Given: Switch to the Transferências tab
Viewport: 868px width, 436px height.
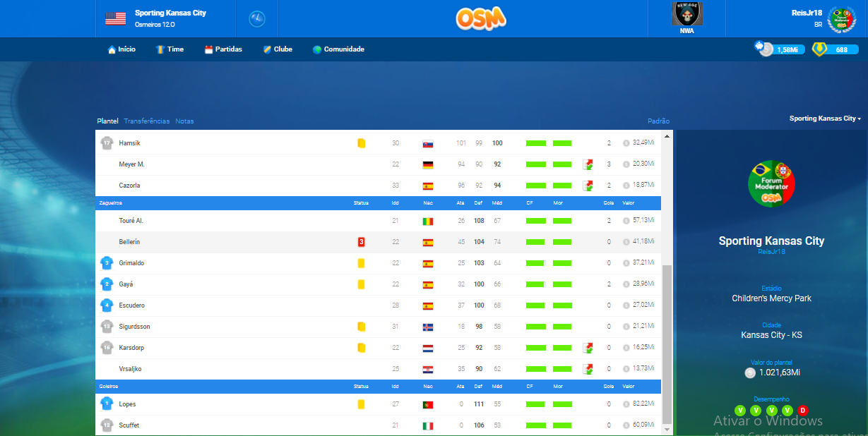Looking at the screenshot, I should tap(147, 121).
